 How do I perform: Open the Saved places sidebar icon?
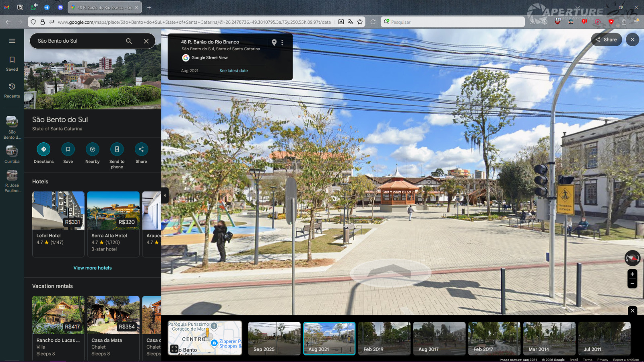(x=12, y=64)
